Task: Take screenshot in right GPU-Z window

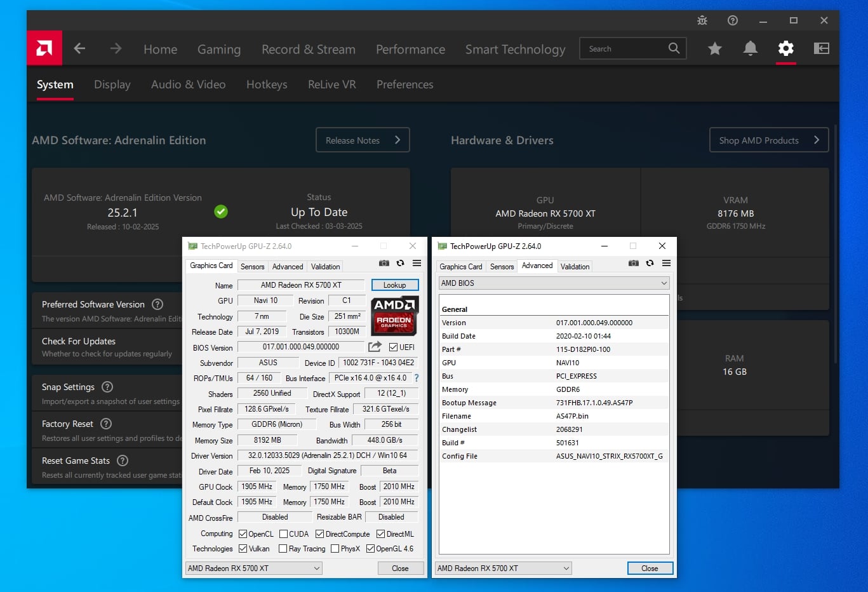Action: [x=634, y=263]
